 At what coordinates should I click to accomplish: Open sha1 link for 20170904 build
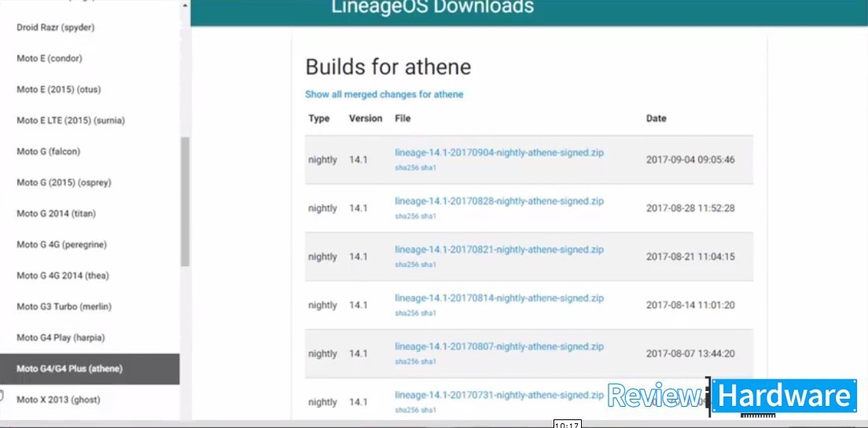pos(428,168)
